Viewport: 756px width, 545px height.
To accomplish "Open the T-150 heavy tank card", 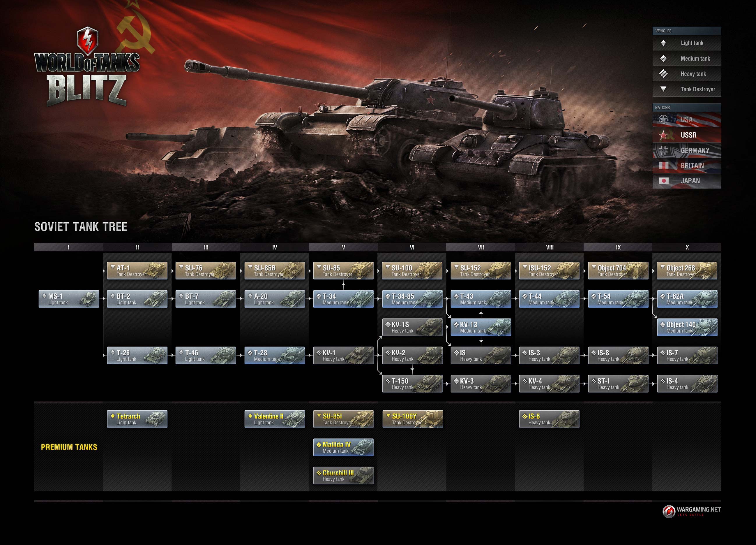I will pos(412,384).
